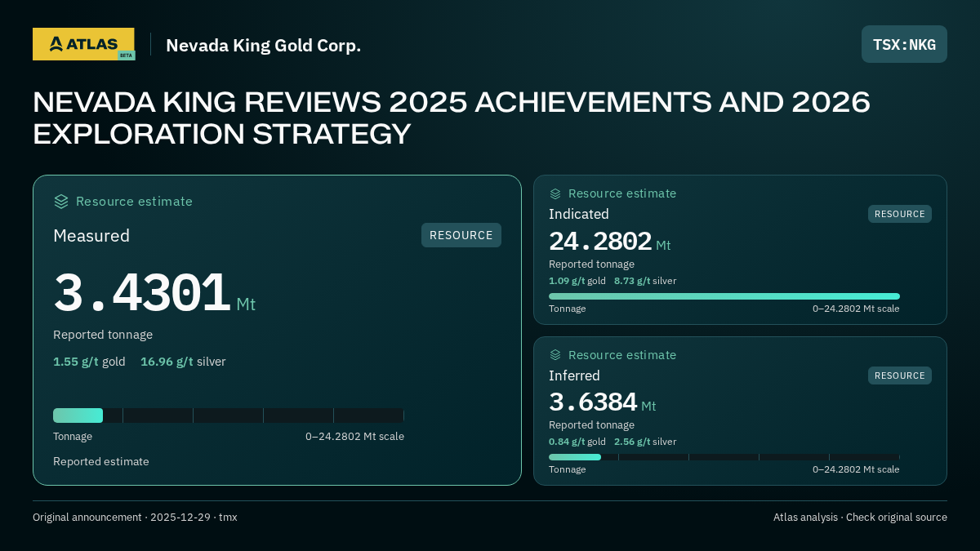The image size is (980, 551).
Task: Click the Indicated tonnage progress bar
Action: pos(724,296)
